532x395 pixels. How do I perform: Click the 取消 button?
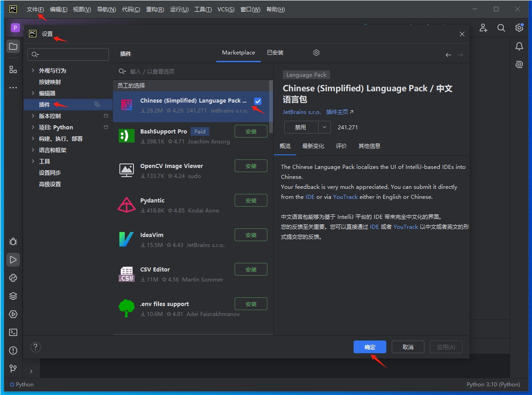[408, 347]
